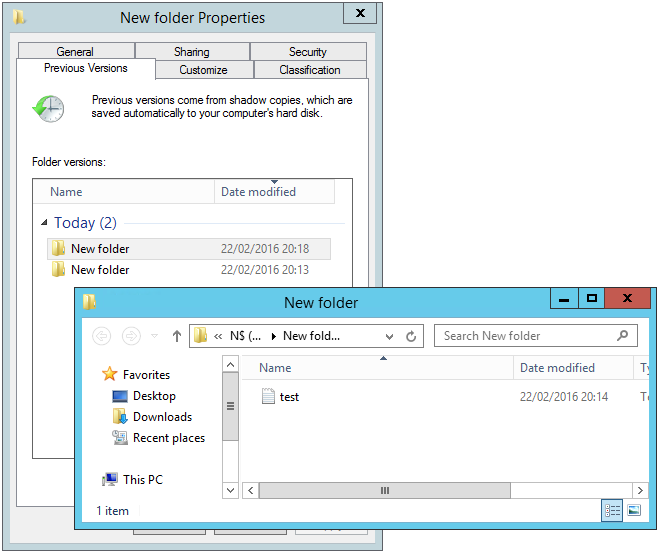Sort files by Date modified in Explorer
This screenshot has width=663, height=558.
point(573,368)
